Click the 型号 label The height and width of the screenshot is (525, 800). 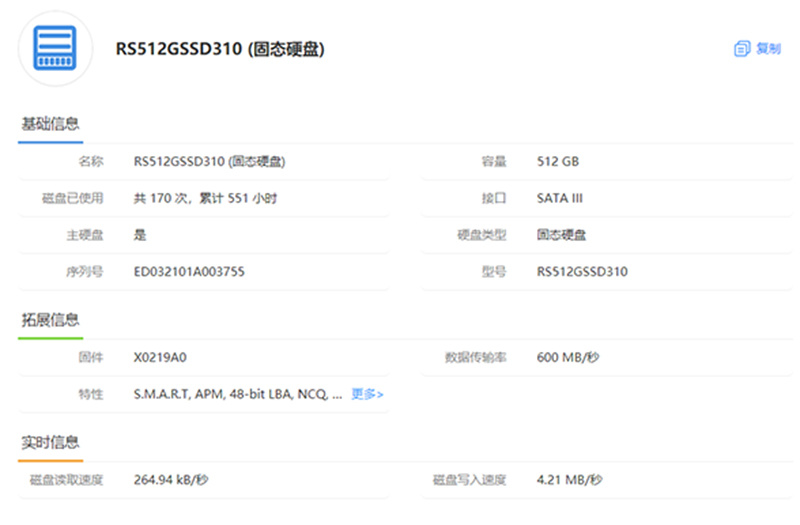494,271
